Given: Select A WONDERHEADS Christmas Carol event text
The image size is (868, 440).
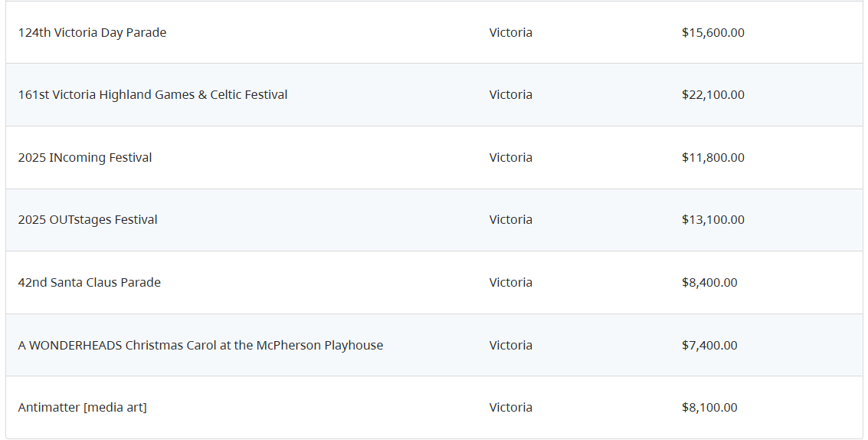Looking at the screenshot, I should pyautogui.click(x=201, y=345).
